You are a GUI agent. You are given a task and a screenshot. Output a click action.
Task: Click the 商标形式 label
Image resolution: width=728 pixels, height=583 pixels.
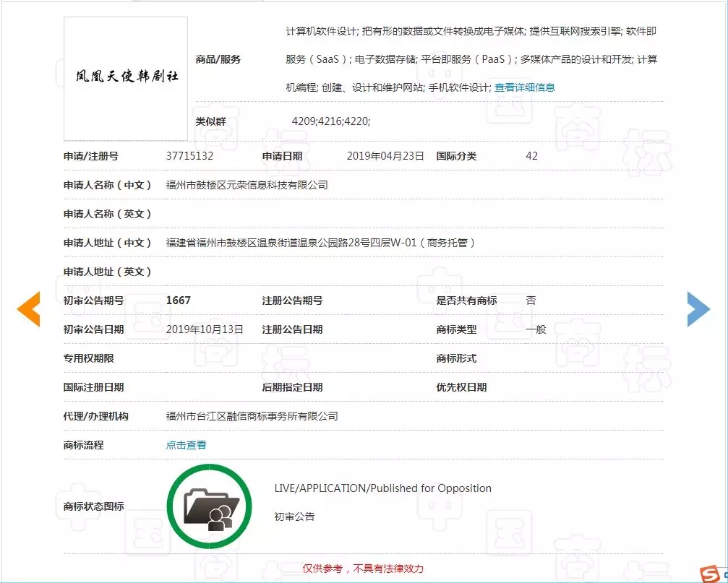coord(456,358)
